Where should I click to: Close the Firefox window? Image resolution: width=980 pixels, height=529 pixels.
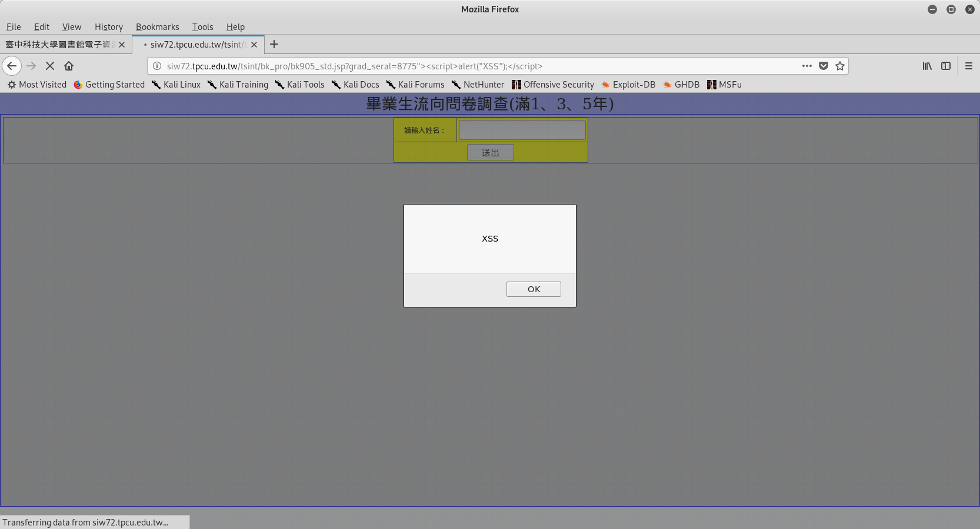pos(970,9)
